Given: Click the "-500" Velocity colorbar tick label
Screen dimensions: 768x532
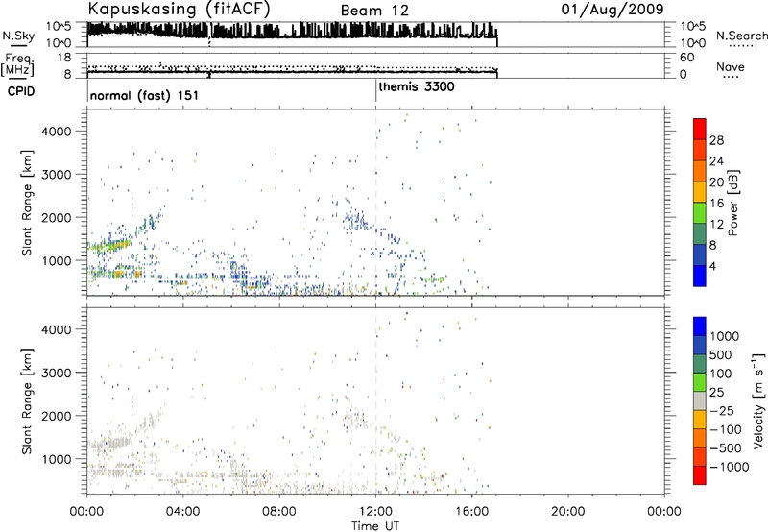Looking at the screenshot, I should pos(726,448).
